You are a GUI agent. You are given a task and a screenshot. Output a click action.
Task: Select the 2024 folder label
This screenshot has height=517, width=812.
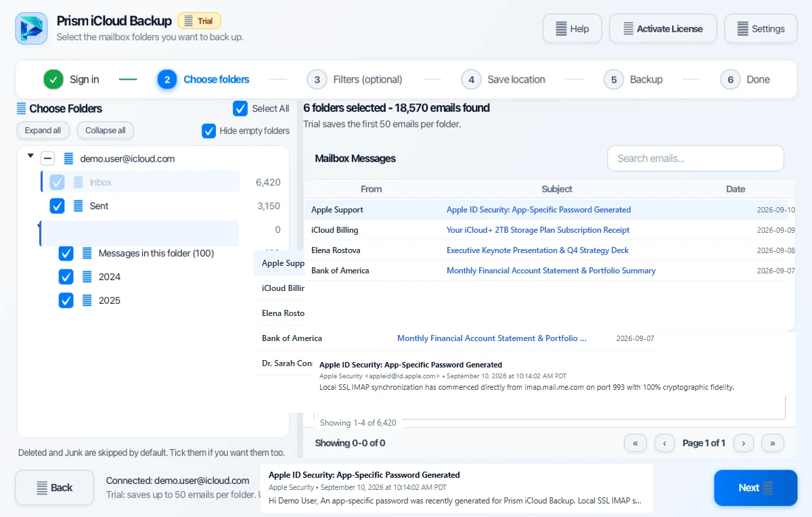[x=110, y=277]
